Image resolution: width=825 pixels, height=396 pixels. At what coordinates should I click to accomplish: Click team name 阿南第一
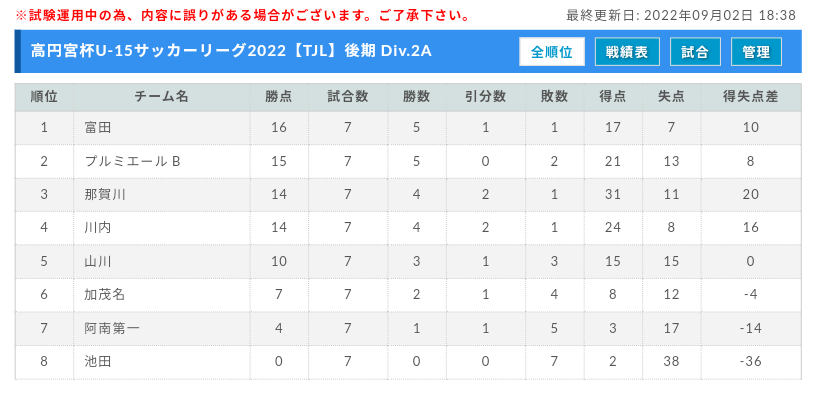coord(112,329)
